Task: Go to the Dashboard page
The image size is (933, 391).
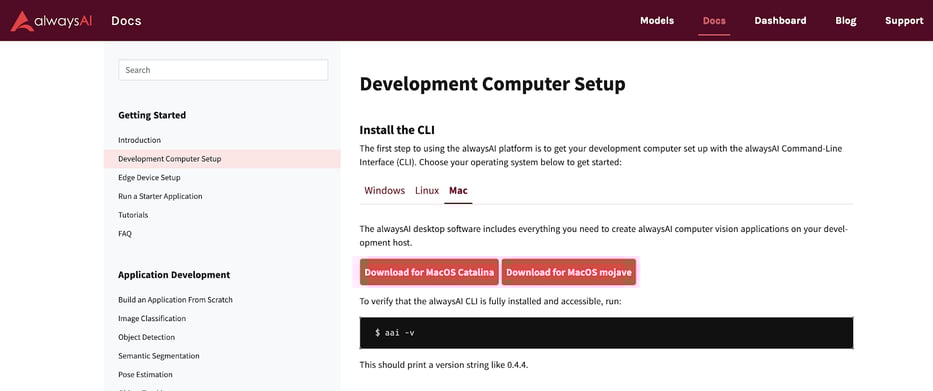Action: pos(780,20)
